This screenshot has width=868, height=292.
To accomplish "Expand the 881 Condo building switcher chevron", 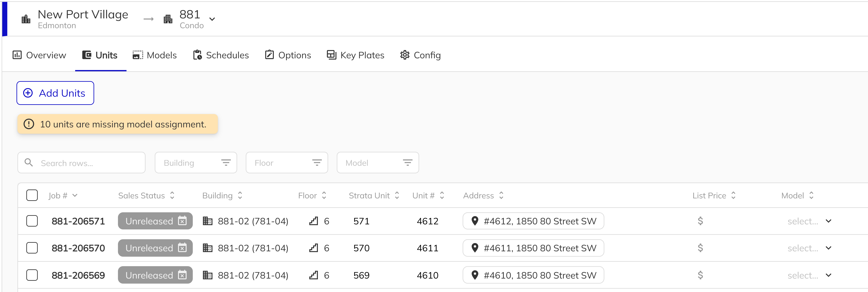I will pyautogui.click(x=212, y=19).
